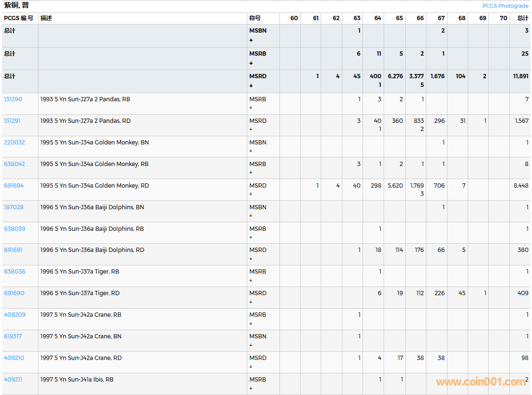Click the 'PCGS 编号' column header

coord(19,18)
